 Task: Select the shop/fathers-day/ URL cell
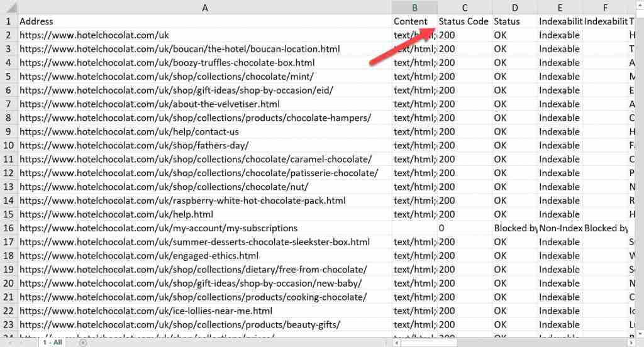click(x=204, y=145)
